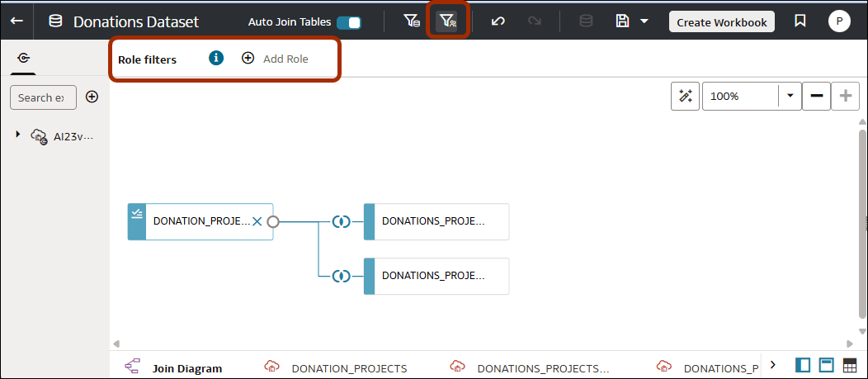Show Role filters information icon
This screenshot has width=868, height=379.
[x=216, y=59]
